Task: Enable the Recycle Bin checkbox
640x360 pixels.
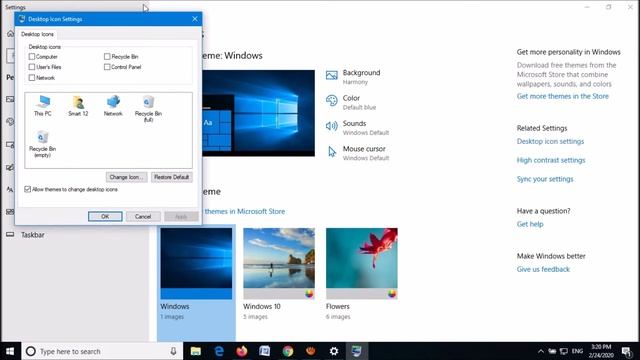Action: tap(107, 56)
